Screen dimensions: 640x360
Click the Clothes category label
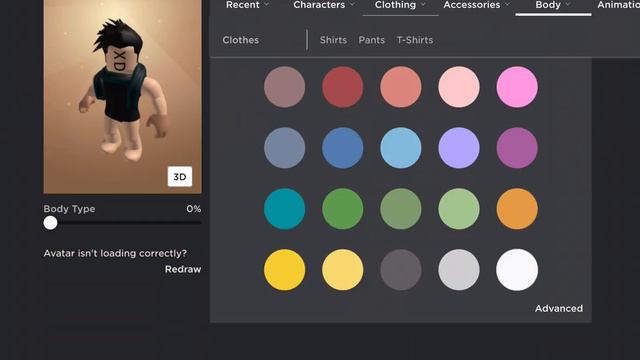pos(240,40)
